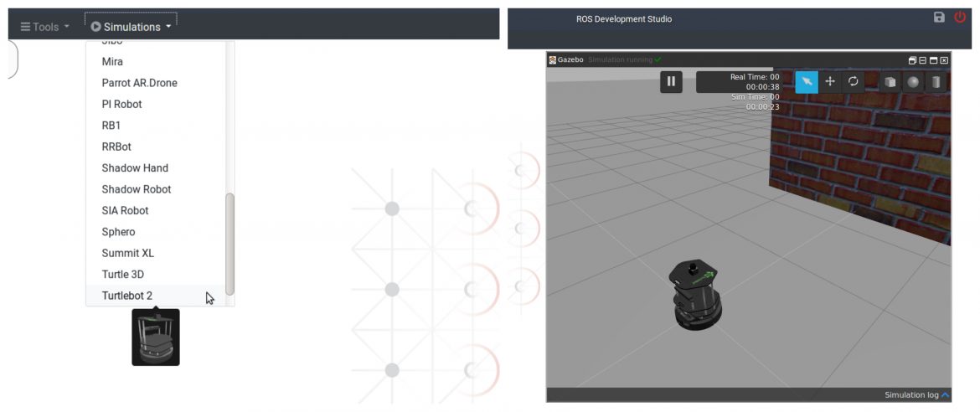Open the Tools menu
The width and height of the screenshot is (980, 412).
click(x=45, y=27)
